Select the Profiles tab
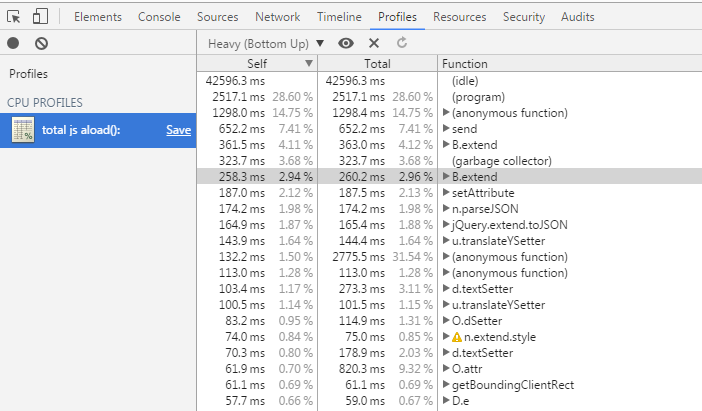The width and height of the screenshot is (702, 411). pyautogui.click(x=397, y=17)
